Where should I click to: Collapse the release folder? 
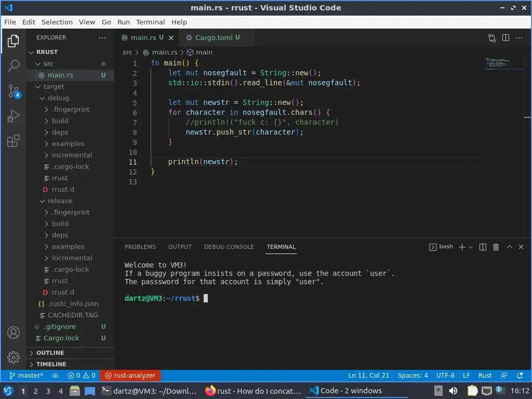(x=70, y=201)
